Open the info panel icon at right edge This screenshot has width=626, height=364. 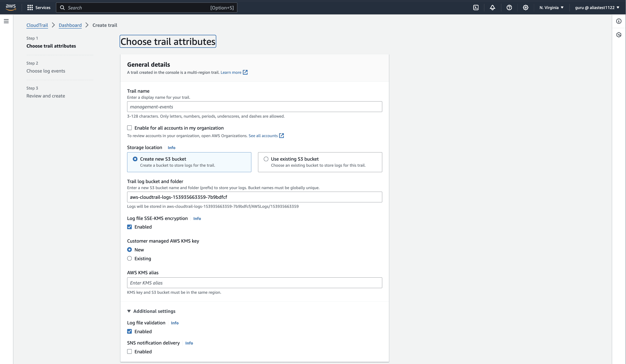618,21
